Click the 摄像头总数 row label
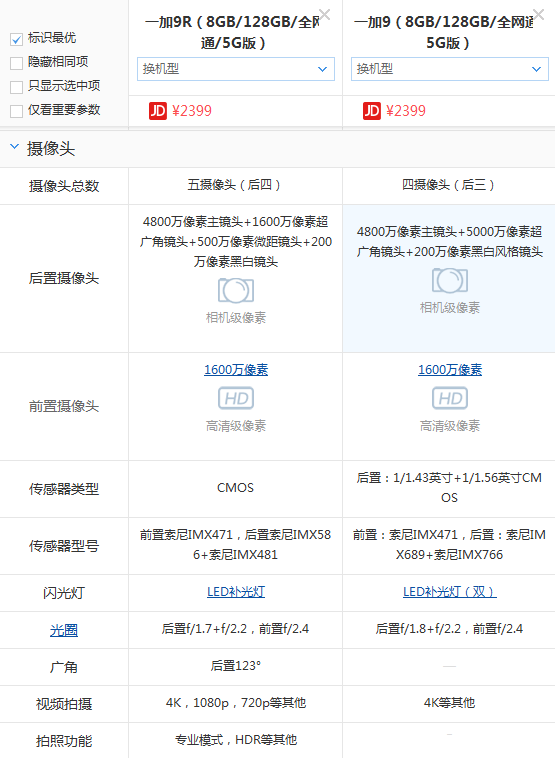555x758 pixels. (x=64, y=186)
